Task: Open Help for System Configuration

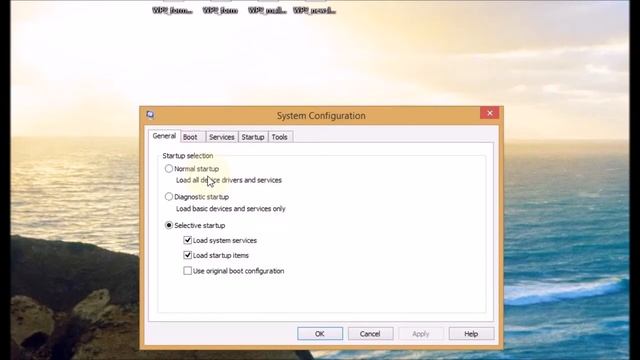Action: (471, 333)
